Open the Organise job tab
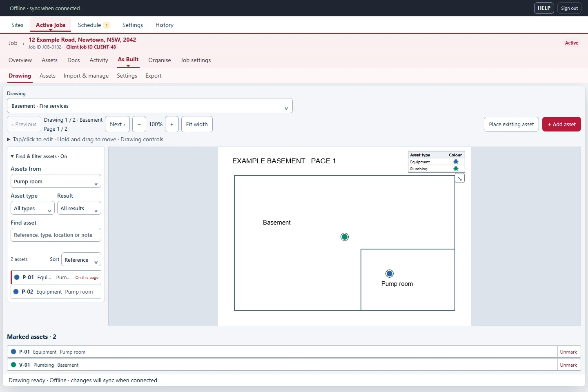The width and height of the screenshot is (588, 392). (x=160, y=60)
